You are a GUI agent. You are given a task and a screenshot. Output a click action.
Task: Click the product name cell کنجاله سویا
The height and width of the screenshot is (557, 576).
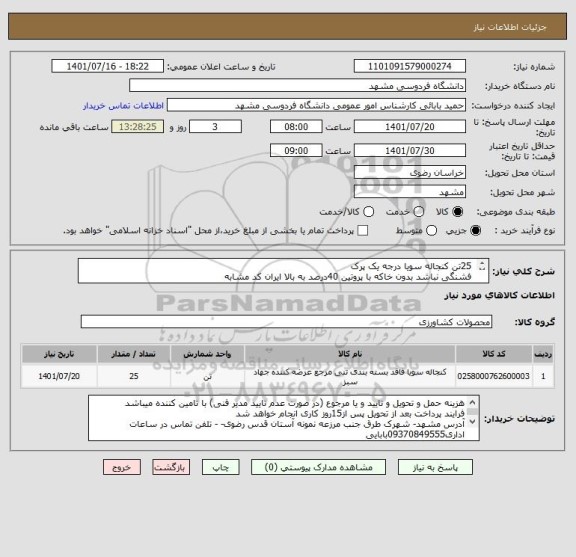click(350, 376)
